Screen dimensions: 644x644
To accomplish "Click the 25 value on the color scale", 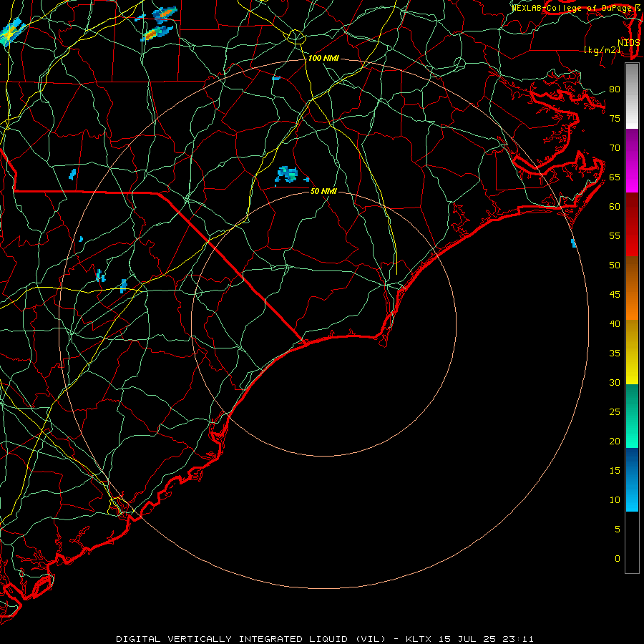I will coord(615,411).
